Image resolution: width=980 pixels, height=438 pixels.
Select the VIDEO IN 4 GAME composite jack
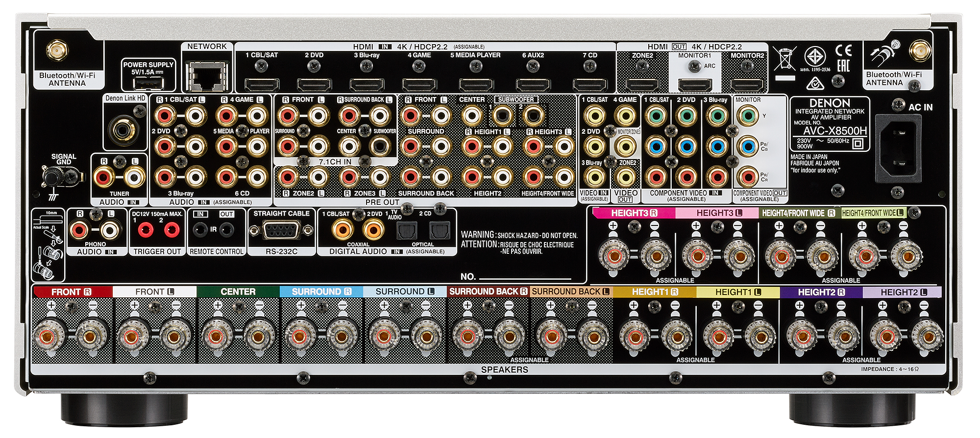[625, 116]
